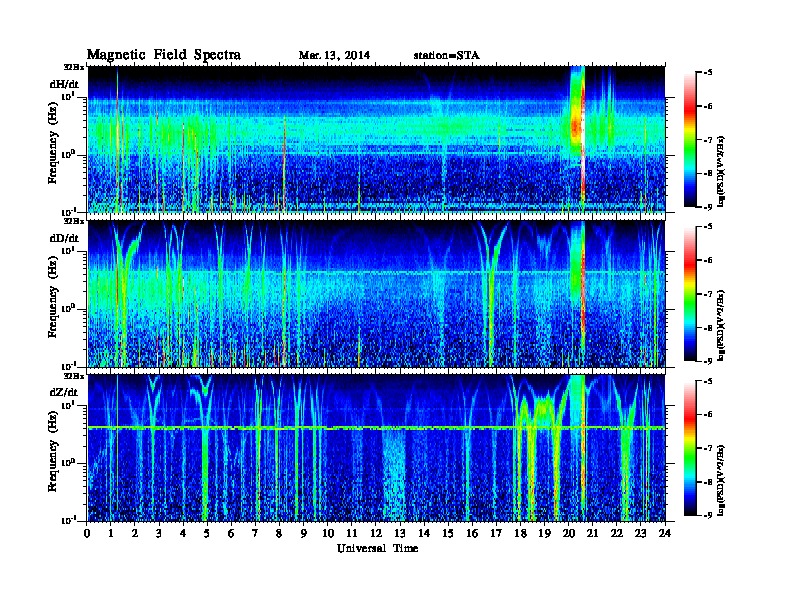The image size is (792, 612).
Task: Click the "5" hour tick label
Action: [207, 534]
